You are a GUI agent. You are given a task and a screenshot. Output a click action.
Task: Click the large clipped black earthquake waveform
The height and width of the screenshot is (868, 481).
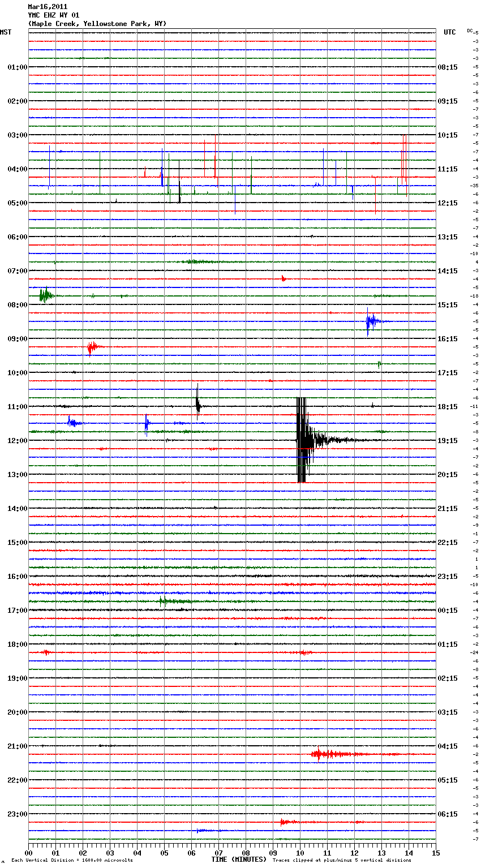[x=302, y=440]
